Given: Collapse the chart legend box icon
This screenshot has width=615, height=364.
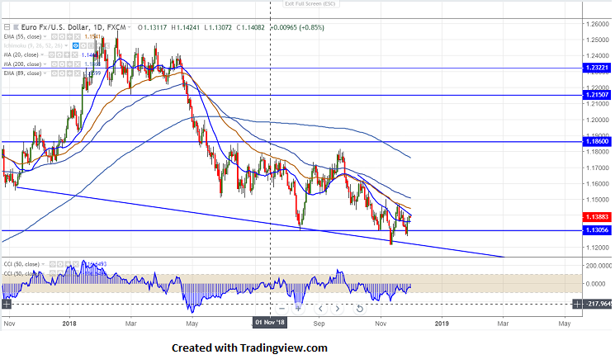Looking at the screenshot, I should tap(7, 27).
